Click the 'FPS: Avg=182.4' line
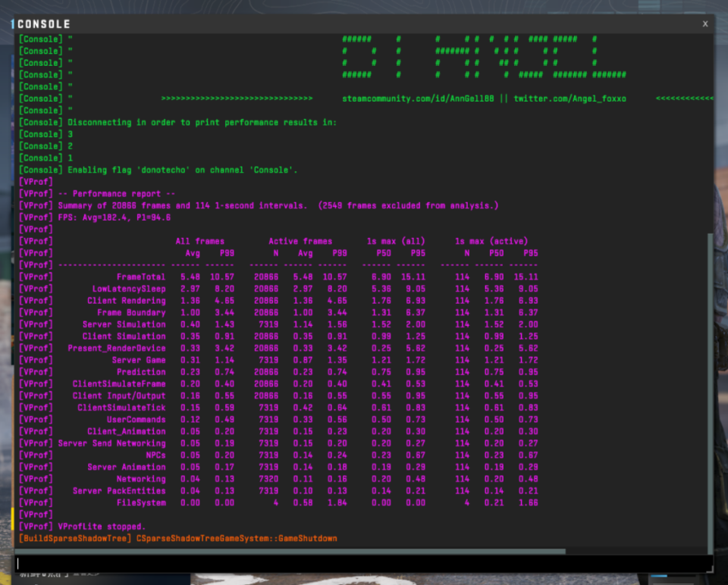This screenshot has height=585, width=728. pos(114,217)
